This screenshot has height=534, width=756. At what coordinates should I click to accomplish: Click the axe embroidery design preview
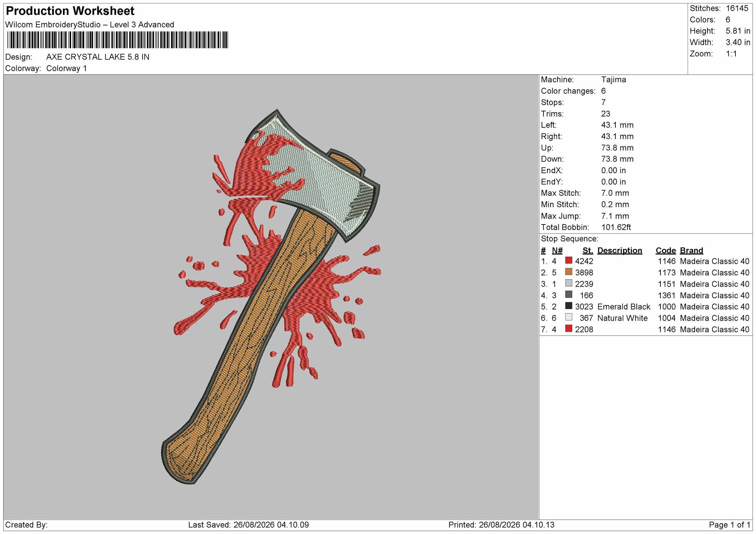pos(271,296)
